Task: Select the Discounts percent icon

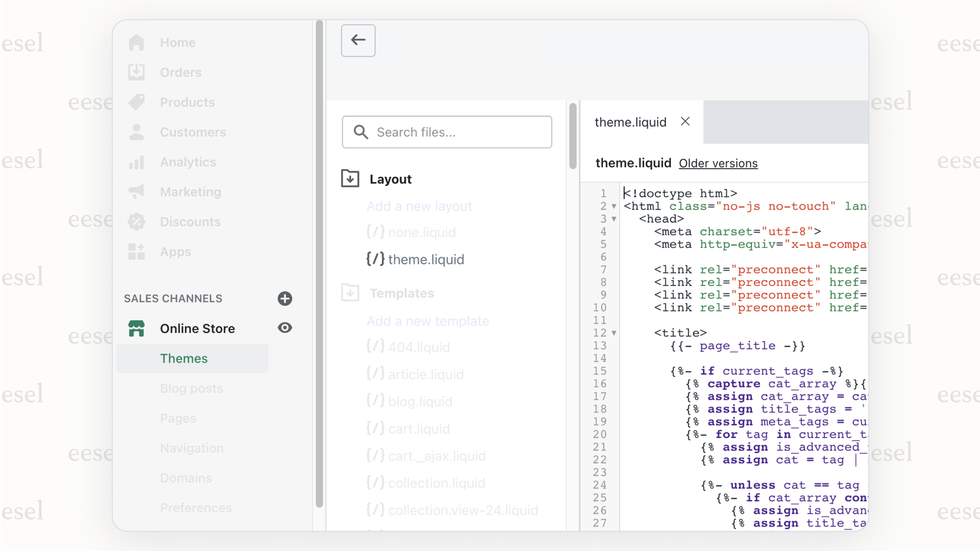Action: pyautogui.click(x=136, y=222)
